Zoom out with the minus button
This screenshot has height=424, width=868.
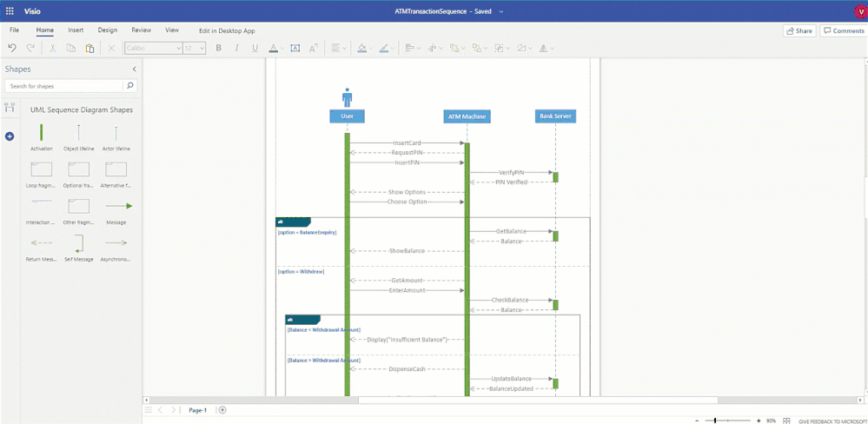coord(696,421)
